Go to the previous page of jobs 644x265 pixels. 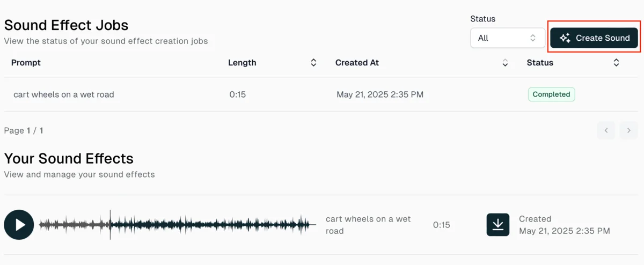click(606, 130)
